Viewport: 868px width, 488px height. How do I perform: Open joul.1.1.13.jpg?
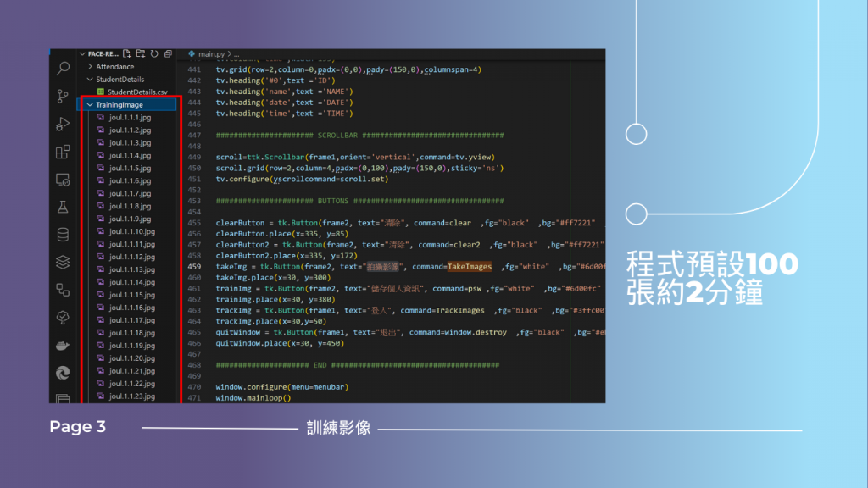pyautogui.click(x=132, y=269)
